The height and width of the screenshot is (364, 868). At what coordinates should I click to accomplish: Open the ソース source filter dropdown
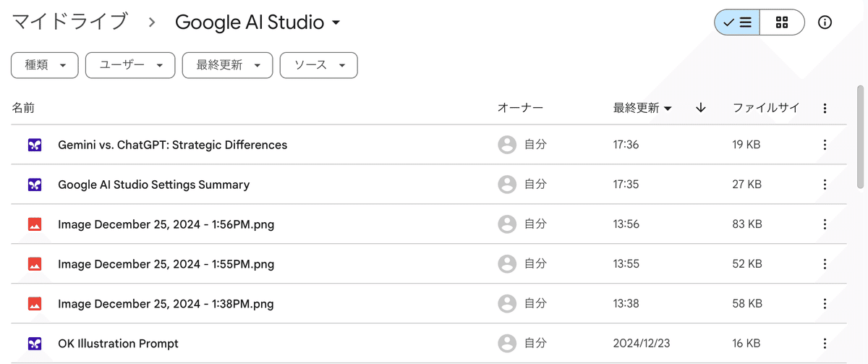pyautogui.click(x=318, y=65)
